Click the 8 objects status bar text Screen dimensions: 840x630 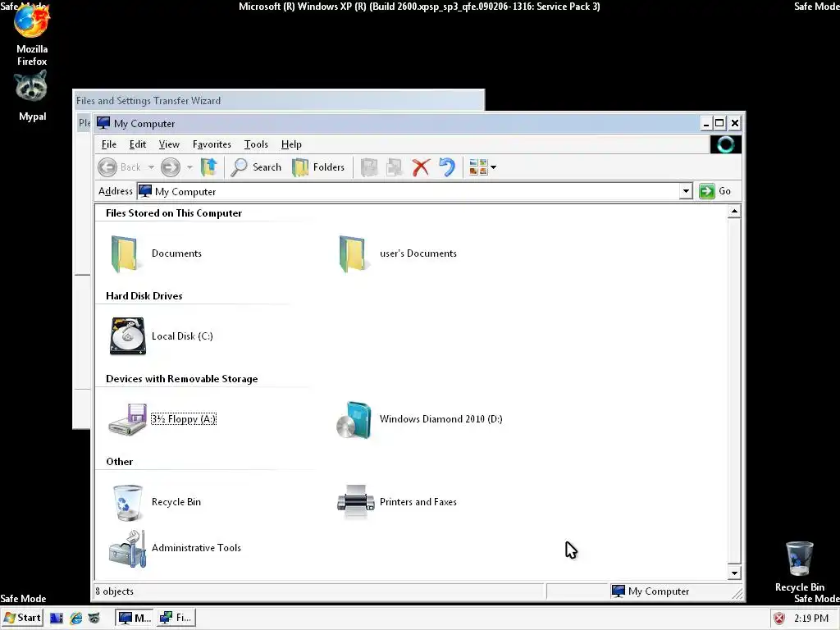click(115, 591)
